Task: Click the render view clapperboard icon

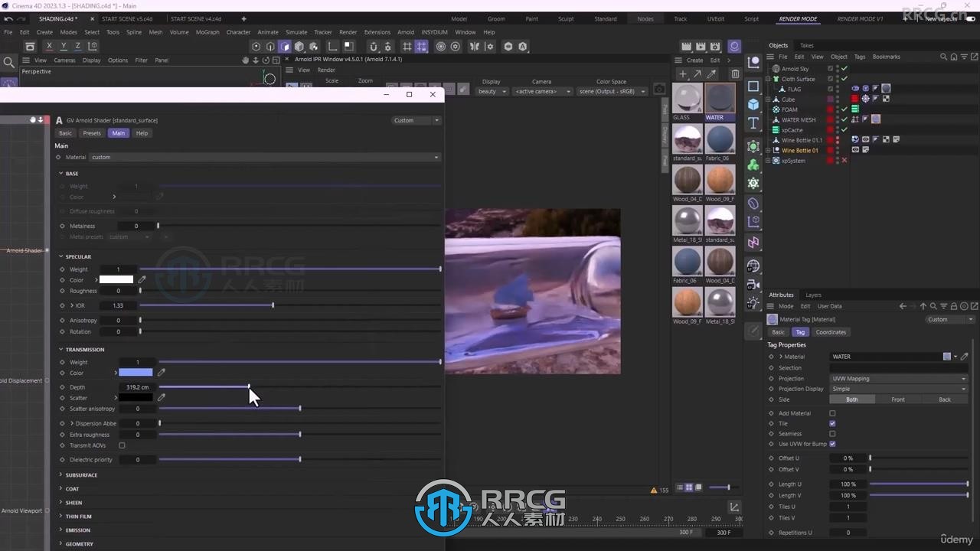Action: [x=687, y=47]
